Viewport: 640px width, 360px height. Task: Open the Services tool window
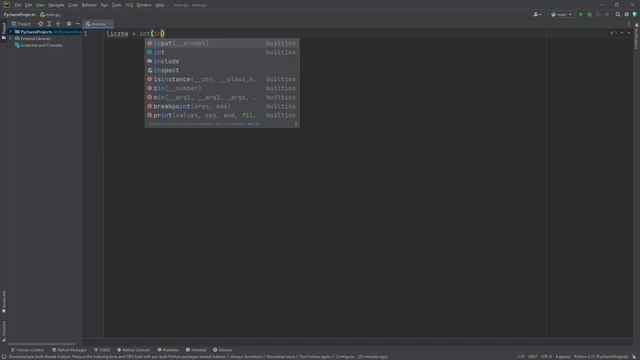(x=222, y=350)
